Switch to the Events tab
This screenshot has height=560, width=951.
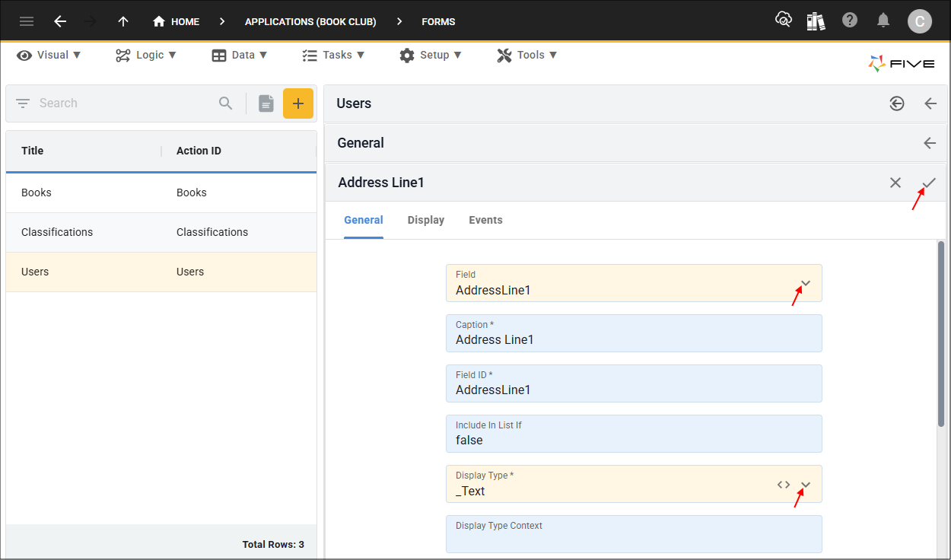coord(485,220)
